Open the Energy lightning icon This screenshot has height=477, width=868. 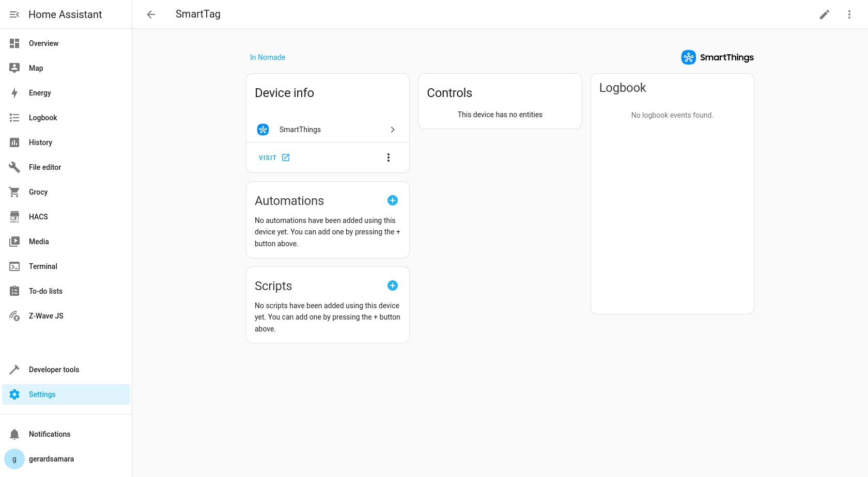pos(14,93)
